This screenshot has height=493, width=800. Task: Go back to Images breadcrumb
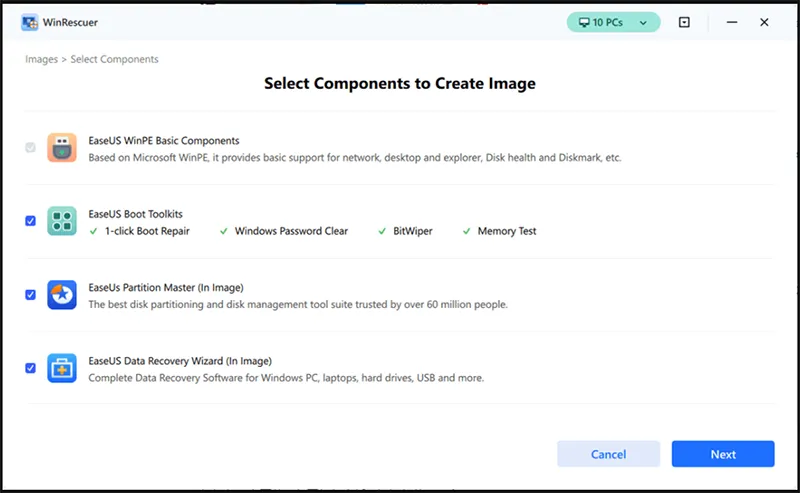click(x=41, y=59)
